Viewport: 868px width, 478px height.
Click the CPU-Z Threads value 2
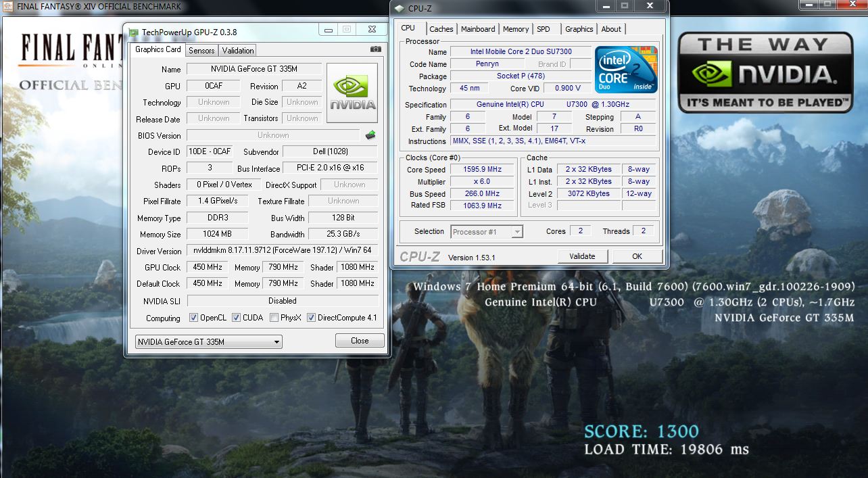tap(643, 231)
